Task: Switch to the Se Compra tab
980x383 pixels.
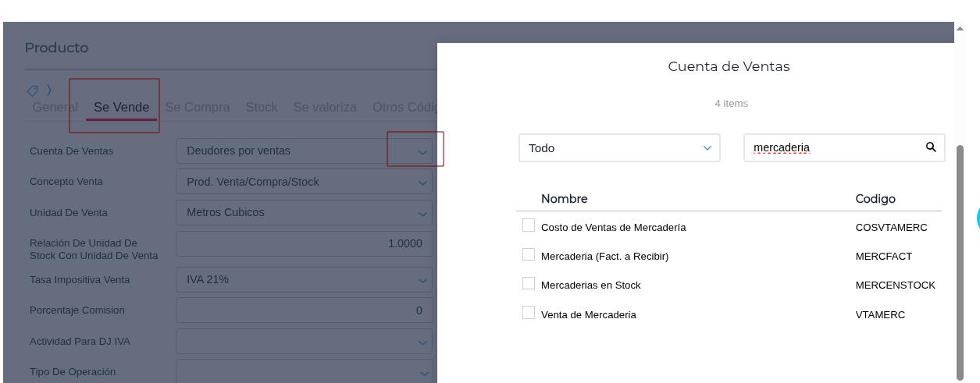Action: (x=197, y=107)
